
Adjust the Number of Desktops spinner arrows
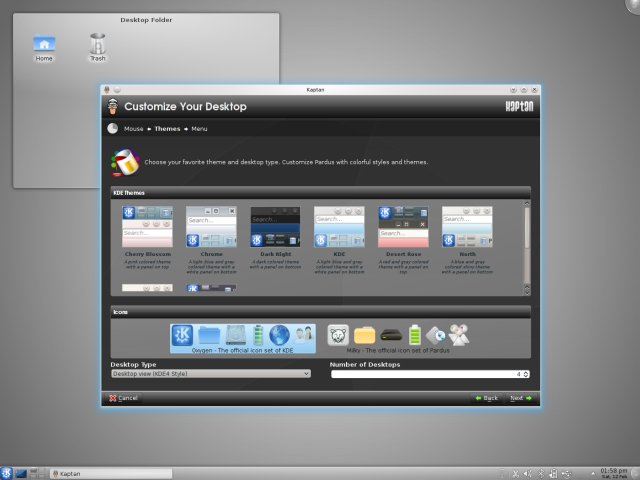click(x=525, y=374)
